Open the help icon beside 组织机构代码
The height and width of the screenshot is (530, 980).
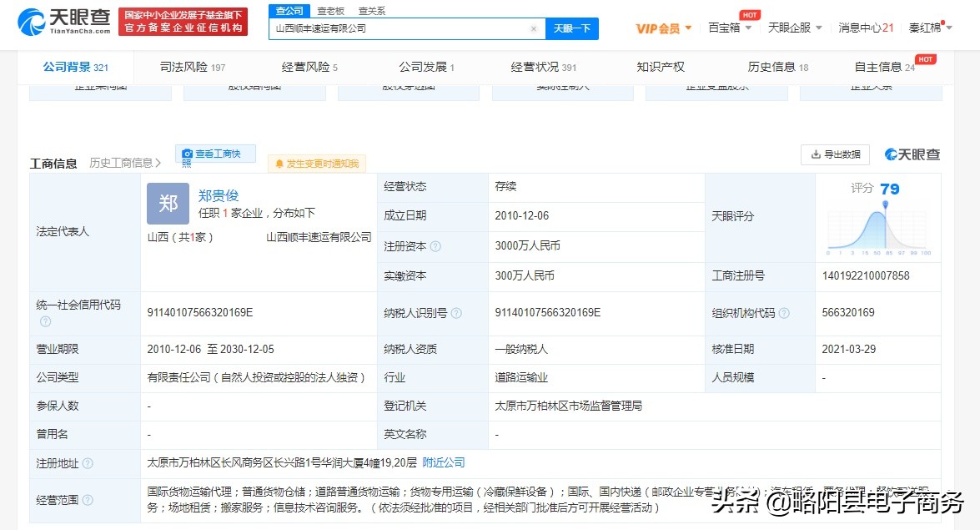785,313
